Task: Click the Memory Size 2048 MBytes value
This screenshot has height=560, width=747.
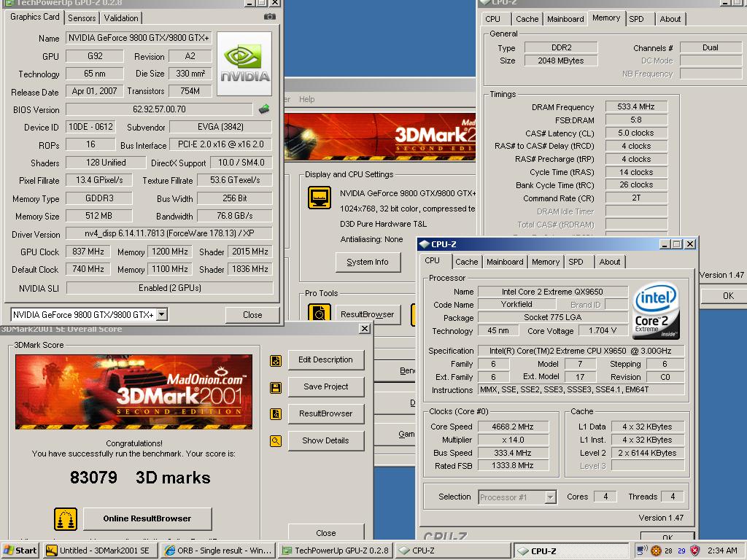Action: coord(561,61)
